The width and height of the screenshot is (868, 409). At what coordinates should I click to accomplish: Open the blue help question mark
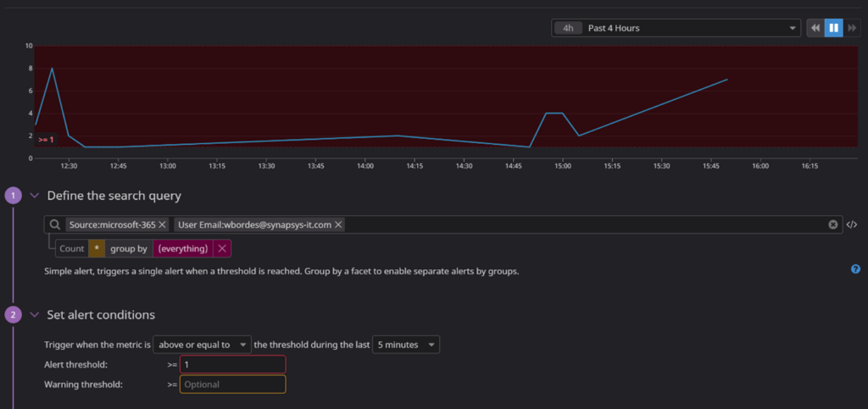[x=855, y=269]
